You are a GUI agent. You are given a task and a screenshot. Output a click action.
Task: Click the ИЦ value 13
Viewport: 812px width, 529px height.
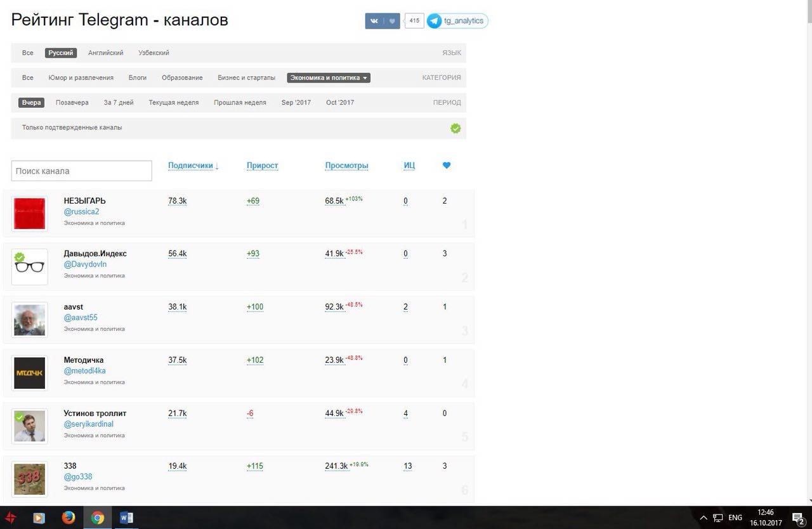[408, 466]
